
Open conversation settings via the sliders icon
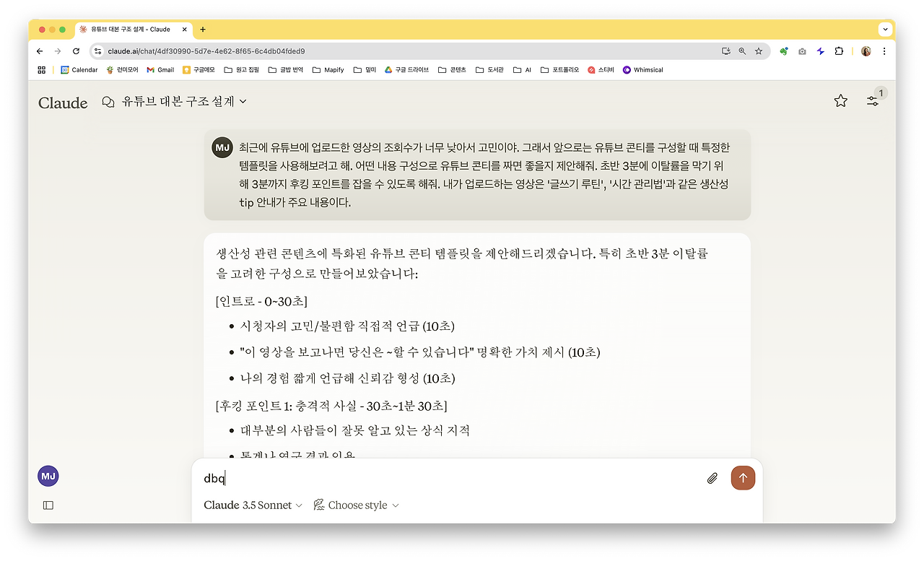(873, 101)
